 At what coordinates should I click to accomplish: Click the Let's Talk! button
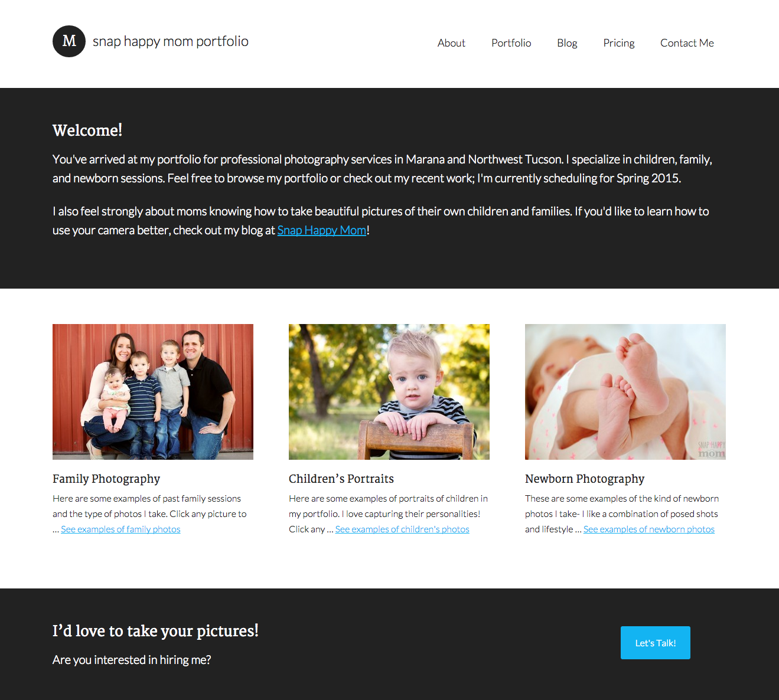click(x=656, y=643)
